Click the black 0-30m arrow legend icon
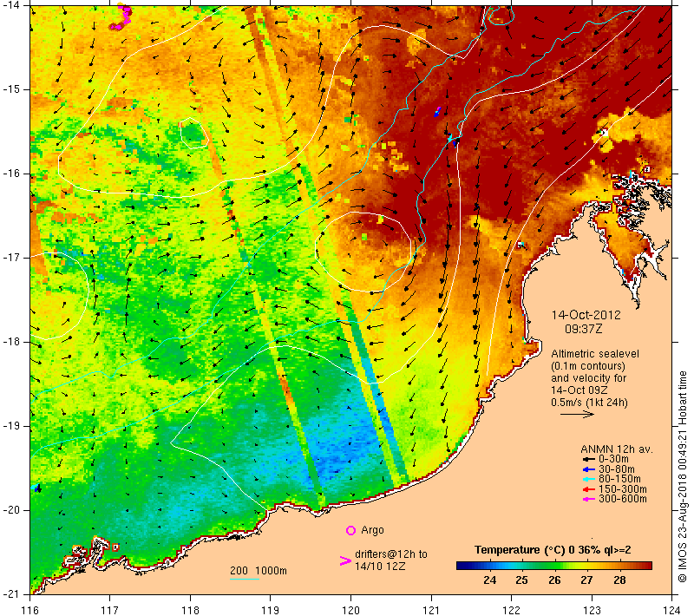 click(x=588, y=459)
